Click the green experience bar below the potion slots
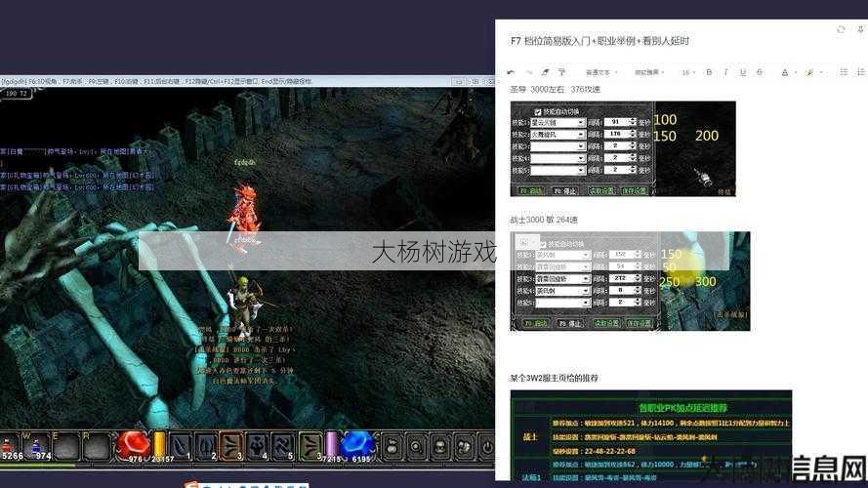 pyautogui.click(x=38, y=465)
